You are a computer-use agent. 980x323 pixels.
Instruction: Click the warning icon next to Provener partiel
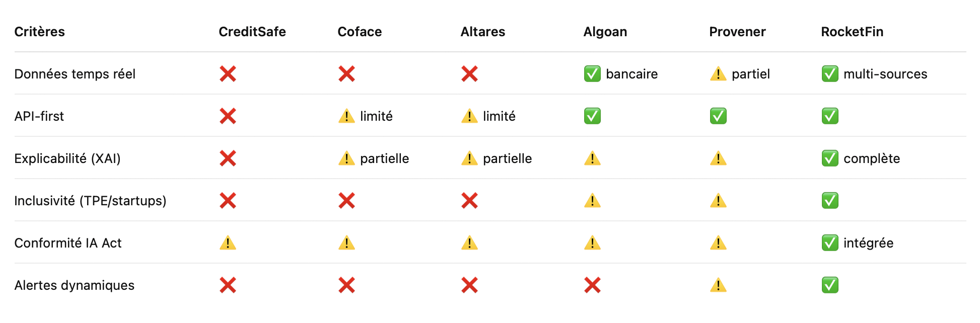point(718,74)
